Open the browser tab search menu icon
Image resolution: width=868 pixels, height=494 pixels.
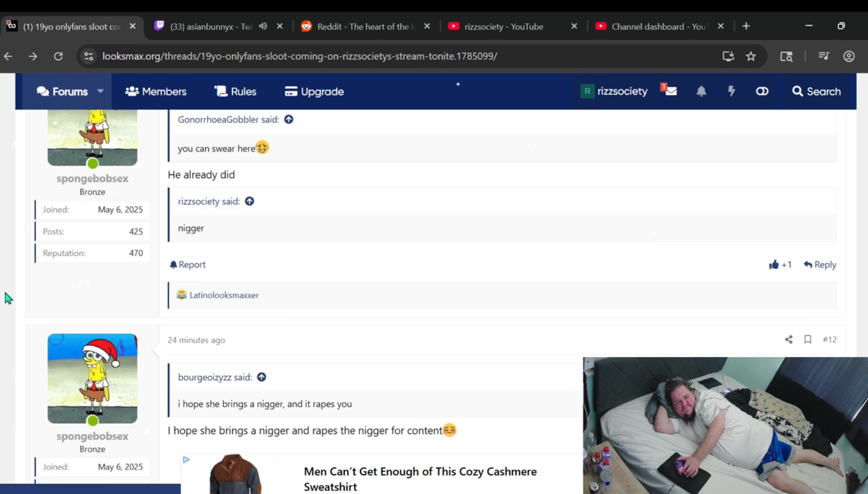tap(786, 56)
